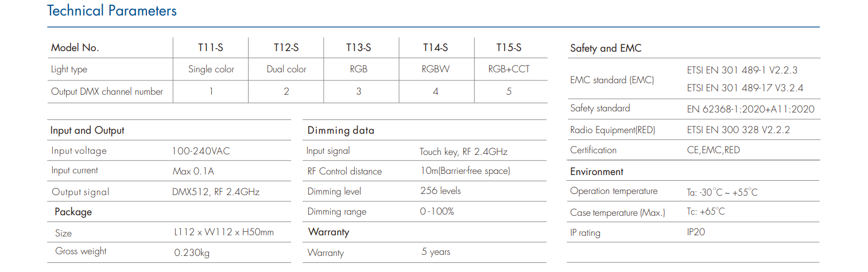Click the Input and Output section heading
The width and height of the screenshot is (868, 272).
87,130
